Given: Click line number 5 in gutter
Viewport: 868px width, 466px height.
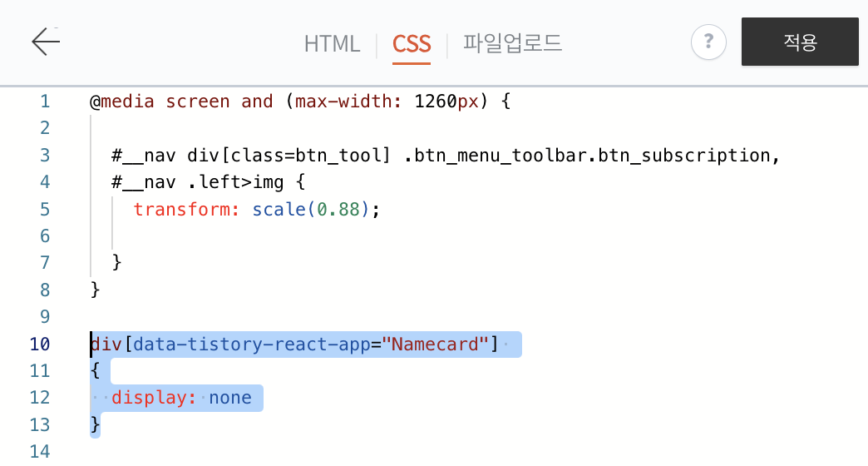Looking at the screenshot, I should click(45, 210).
